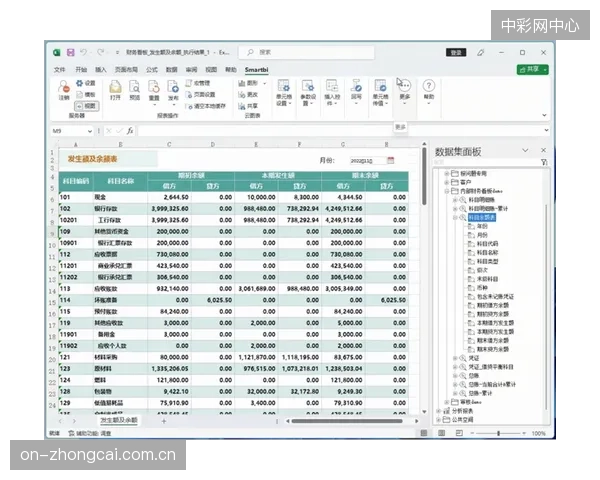Image resolution: width=600 pixels, height=480 pixels.
Task: Click the 发布 publish icon
Action: (173, 91)
